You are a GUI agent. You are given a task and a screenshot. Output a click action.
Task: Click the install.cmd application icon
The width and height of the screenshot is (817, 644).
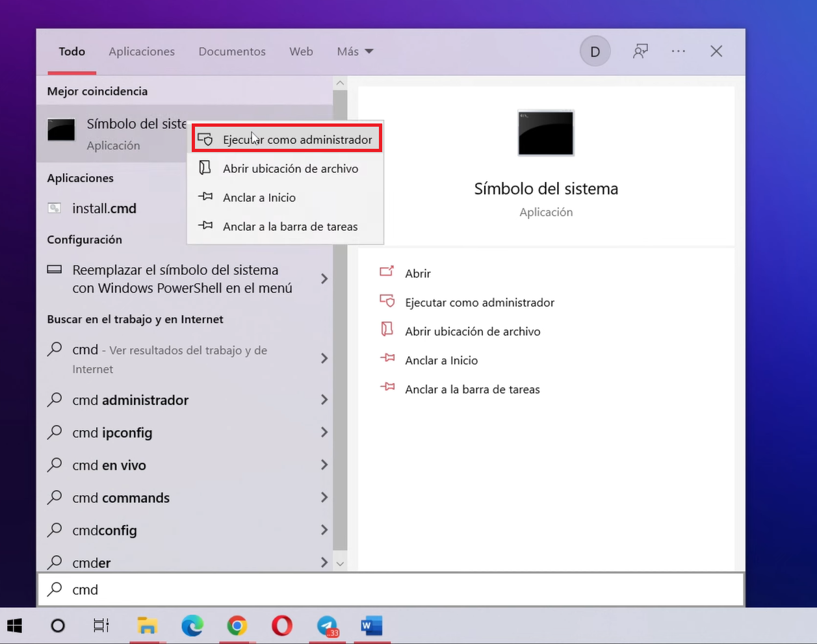click(55, 208)
